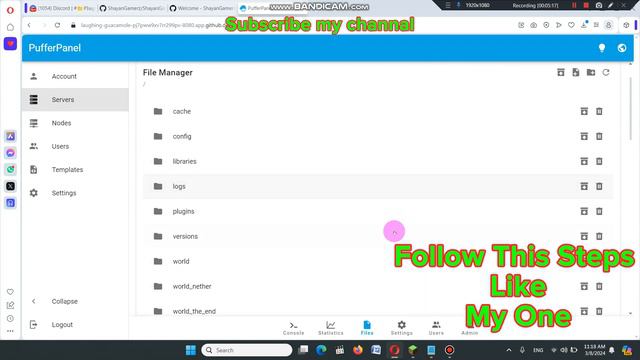
Task: Delete the cache folder
Action: point(599,111)
